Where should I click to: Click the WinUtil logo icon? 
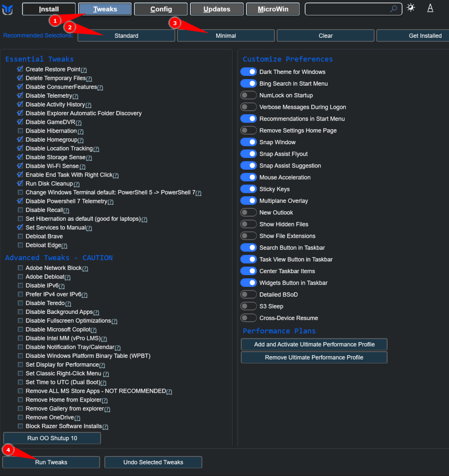[7, 10]
